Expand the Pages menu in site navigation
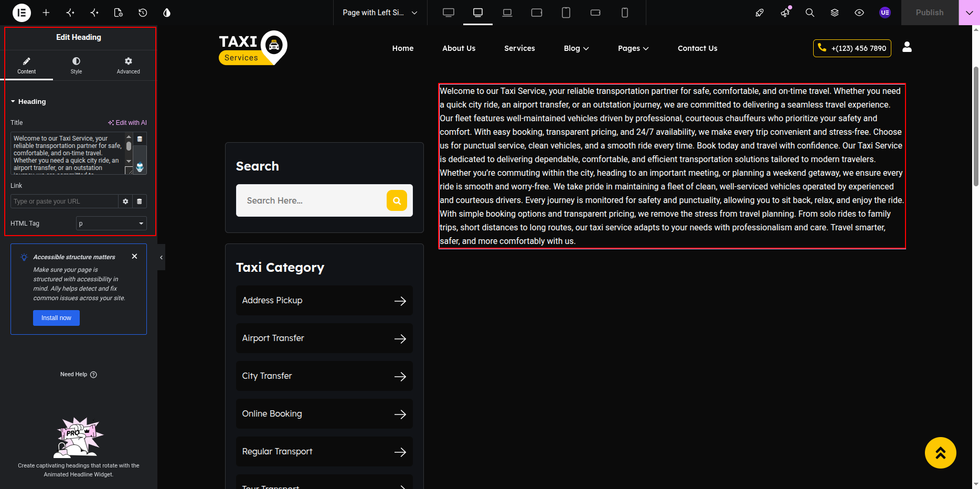This screenshot has height=489, width=980. click(633, 48)
